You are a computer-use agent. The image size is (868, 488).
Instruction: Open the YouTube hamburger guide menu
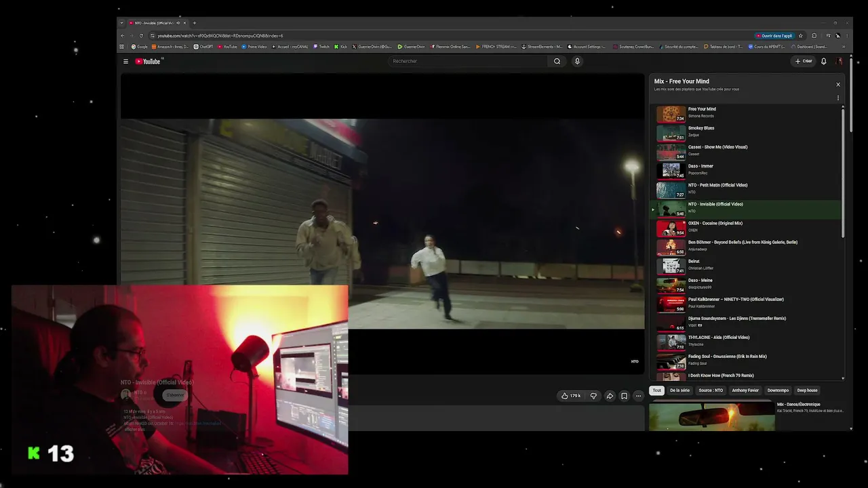click(125, 61)
